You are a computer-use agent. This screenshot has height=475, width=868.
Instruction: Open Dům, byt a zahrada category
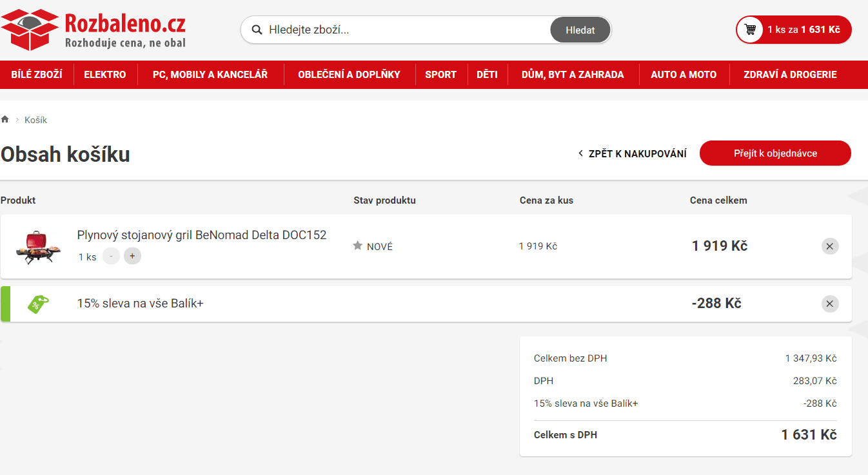click(x=573, y=75)
